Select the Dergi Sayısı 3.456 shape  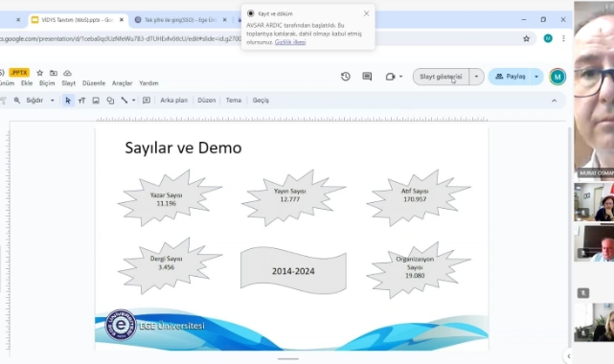170,265
